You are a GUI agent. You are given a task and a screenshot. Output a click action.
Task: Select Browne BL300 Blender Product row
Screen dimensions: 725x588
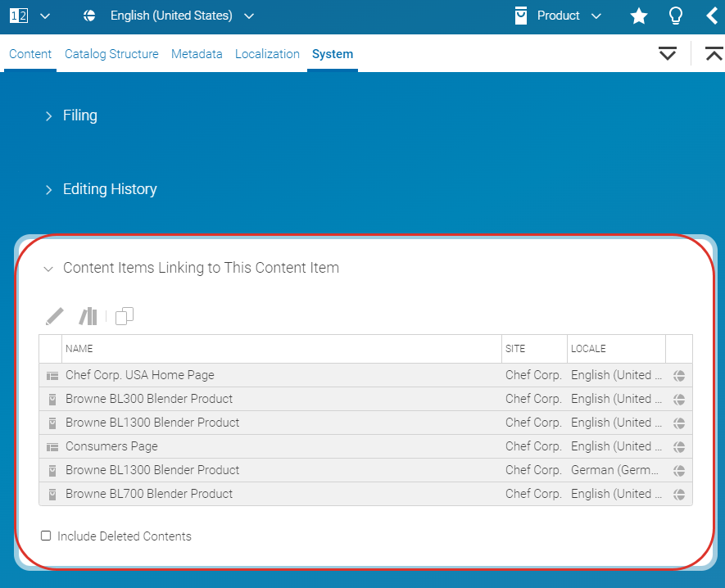149,399
